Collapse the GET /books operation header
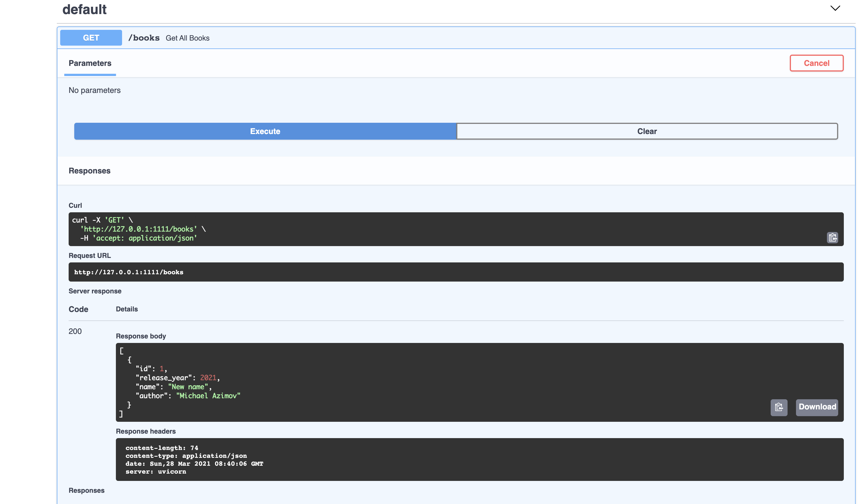 click(x=482, y=38)
